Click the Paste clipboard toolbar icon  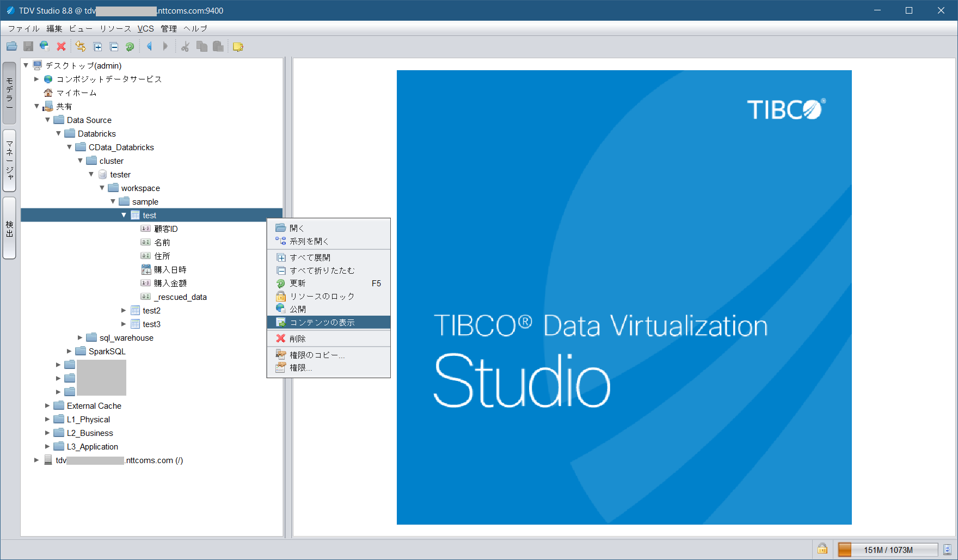coord(218,47)
